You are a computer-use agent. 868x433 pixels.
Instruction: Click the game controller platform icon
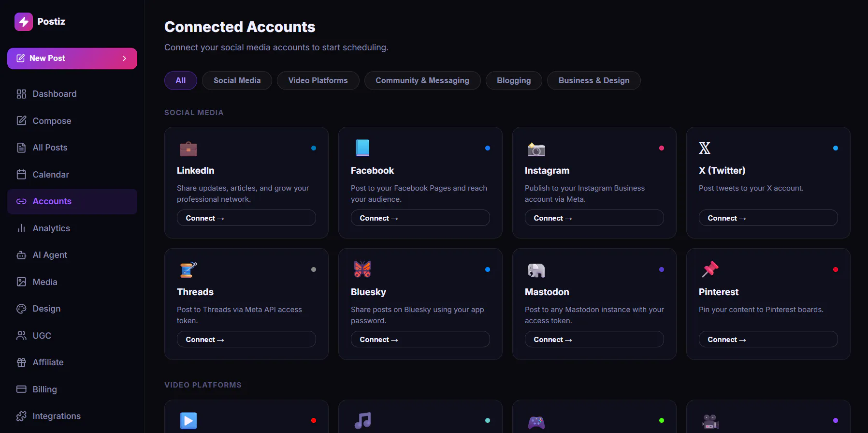coord(536,422)
